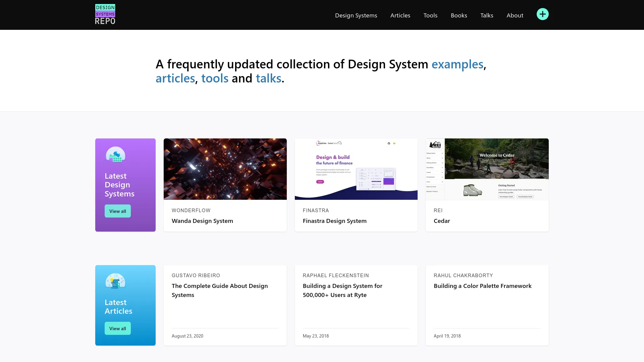Open the REI Cedar thumbnail image
This screenshot has width=644, height=362.
[487, 169]
